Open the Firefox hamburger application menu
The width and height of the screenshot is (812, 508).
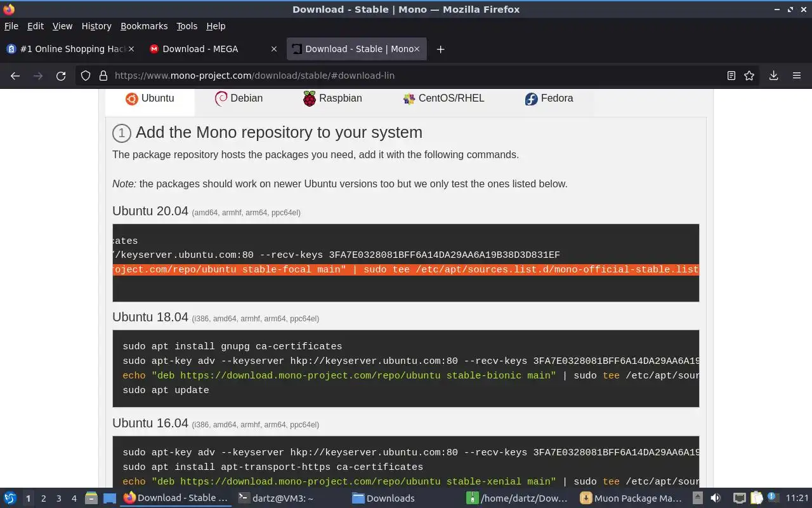tap(797, 76)
